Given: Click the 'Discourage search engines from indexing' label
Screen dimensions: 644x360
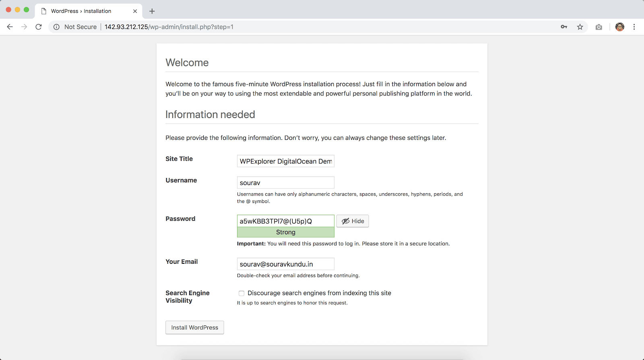Looking at the screenshot, I should (x=319, y=293).
